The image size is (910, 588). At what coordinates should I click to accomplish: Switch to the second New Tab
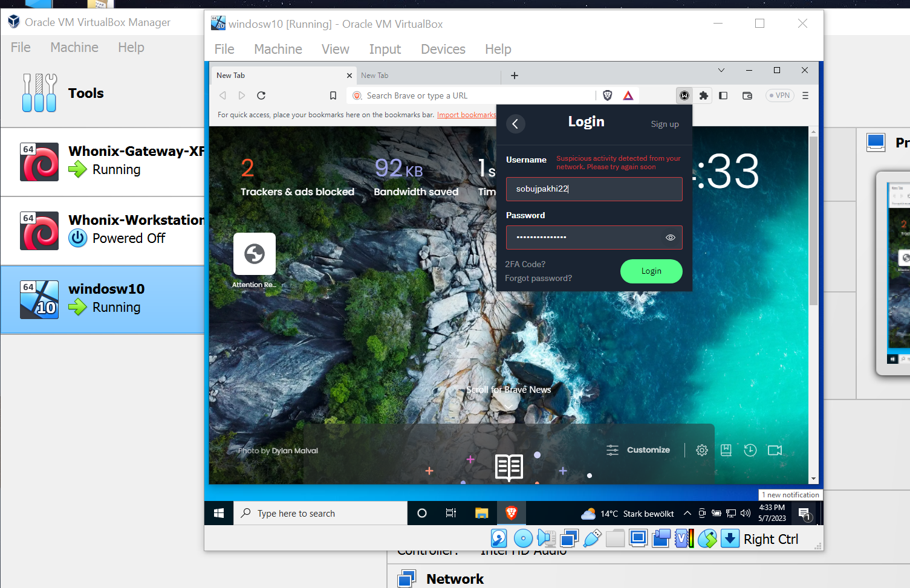click(428, 76)
